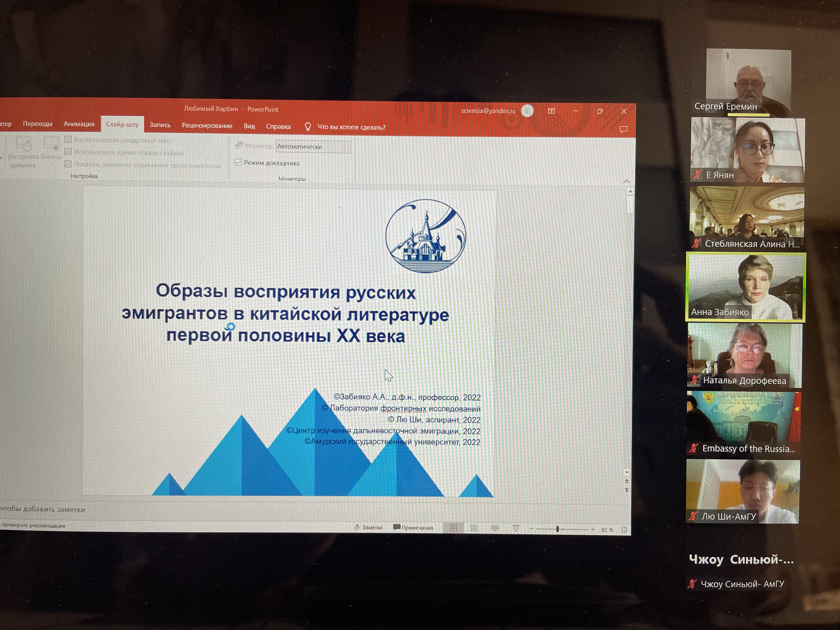
Task: Click the Запись slide show record icon
Action: [51, 144]
